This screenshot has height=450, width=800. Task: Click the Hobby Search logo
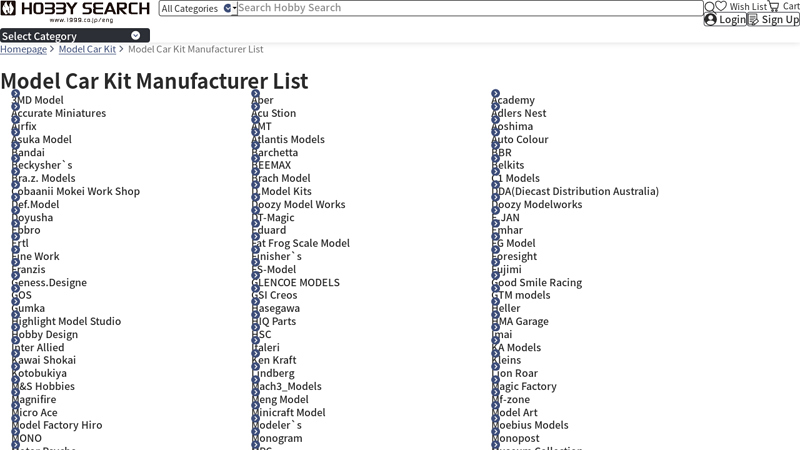tap(75, 12)
